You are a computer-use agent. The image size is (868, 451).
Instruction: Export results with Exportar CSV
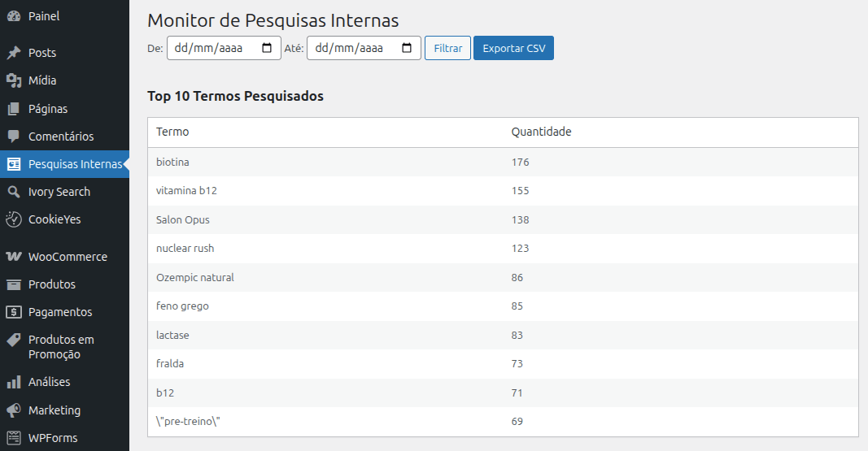tap(513, 48)
